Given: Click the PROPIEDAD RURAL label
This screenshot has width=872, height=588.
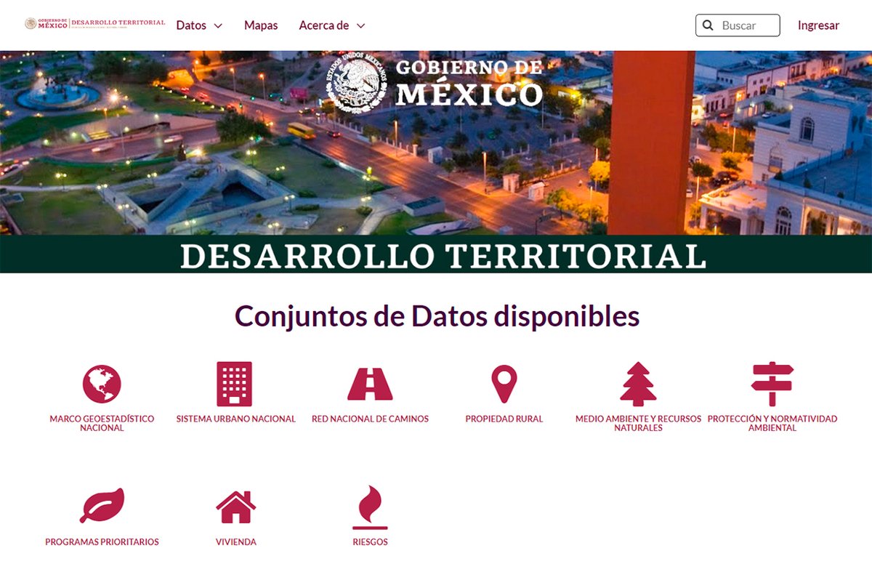Looking at the screenshot, I should click(504, 419).
